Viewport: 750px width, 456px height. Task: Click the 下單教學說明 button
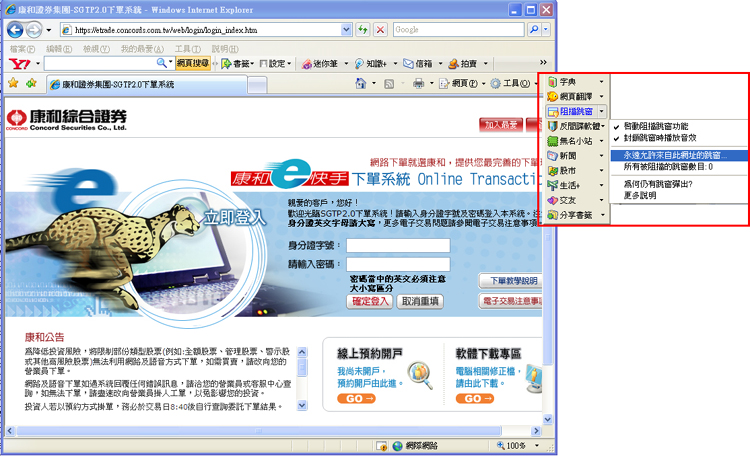point(510,281)
